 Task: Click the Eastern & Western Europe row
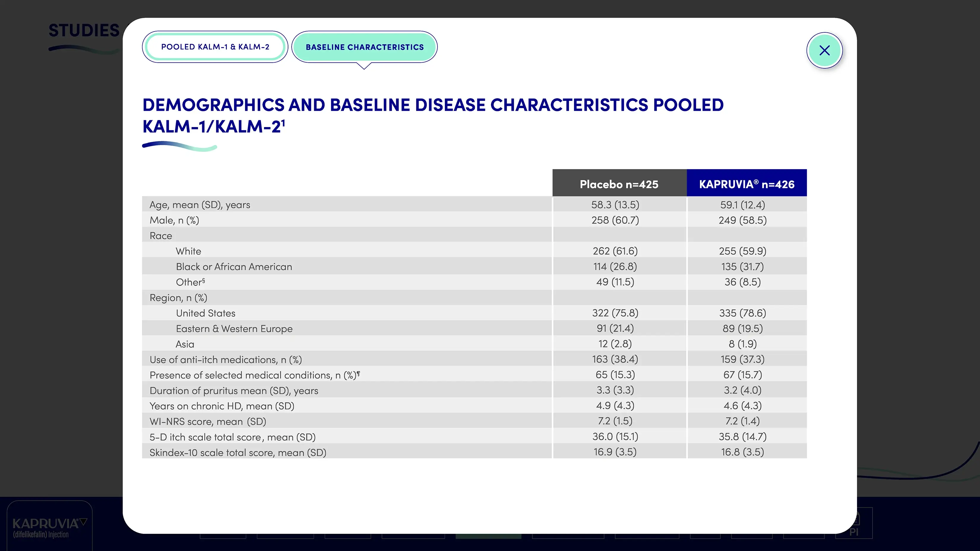click(x=234, y=329)
